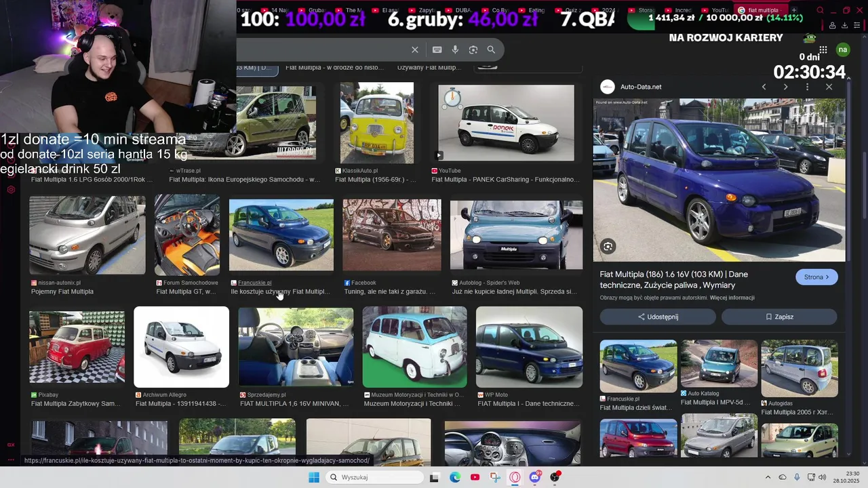The image size is (868, 488).
Task: Open the 'na' Google account avatar
Action: 842,49
